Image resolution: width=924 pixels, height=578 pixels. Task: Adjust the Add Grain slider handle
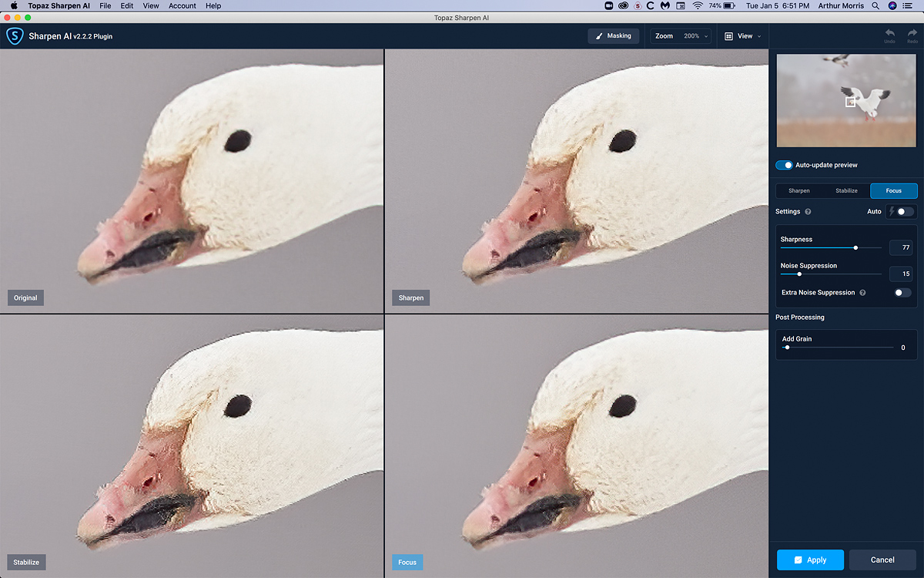pos(787,348)
